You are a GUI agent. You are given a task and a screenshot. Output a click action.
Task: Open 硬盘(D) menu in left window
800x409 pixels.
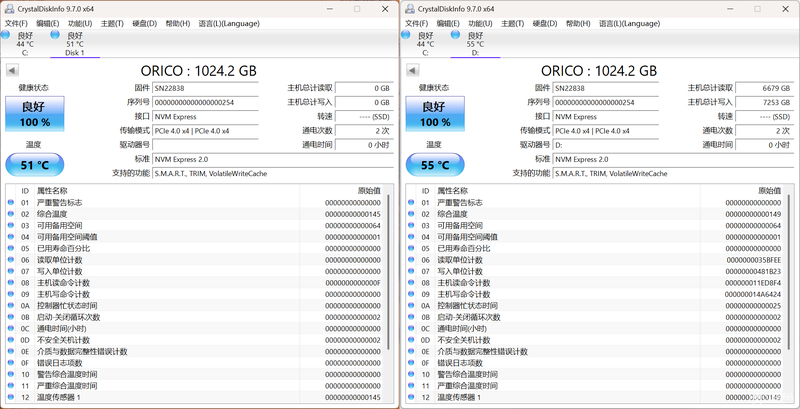point(144,23)
